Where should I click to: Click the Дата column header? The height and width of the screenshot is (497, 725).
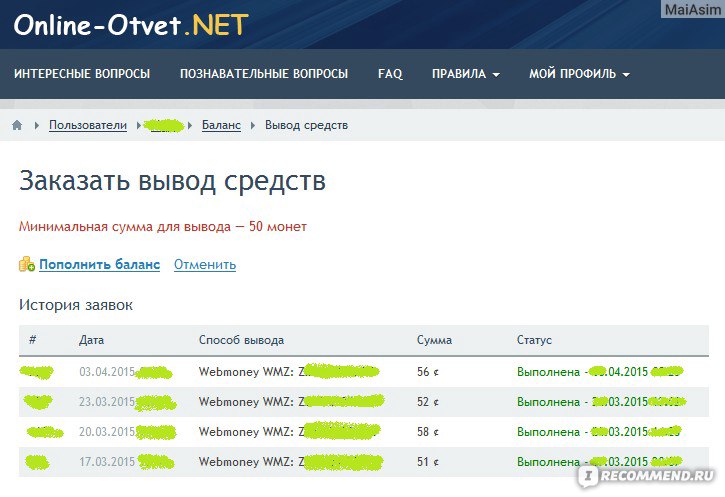coord(91,340)
